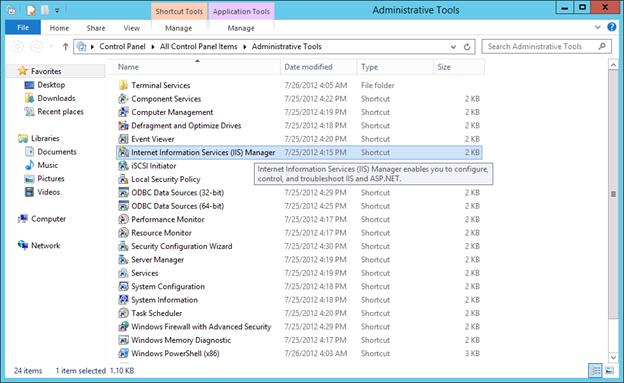Go up one folder level arrow
This screenshot has height=383, width=624.
[x=66, y=47]
